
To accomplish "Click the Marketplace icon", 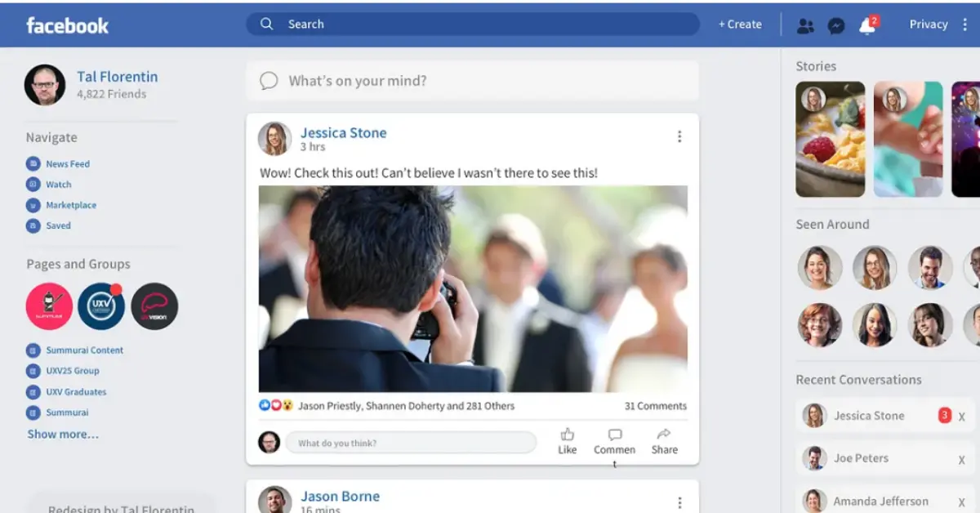I will pos(33,205).
